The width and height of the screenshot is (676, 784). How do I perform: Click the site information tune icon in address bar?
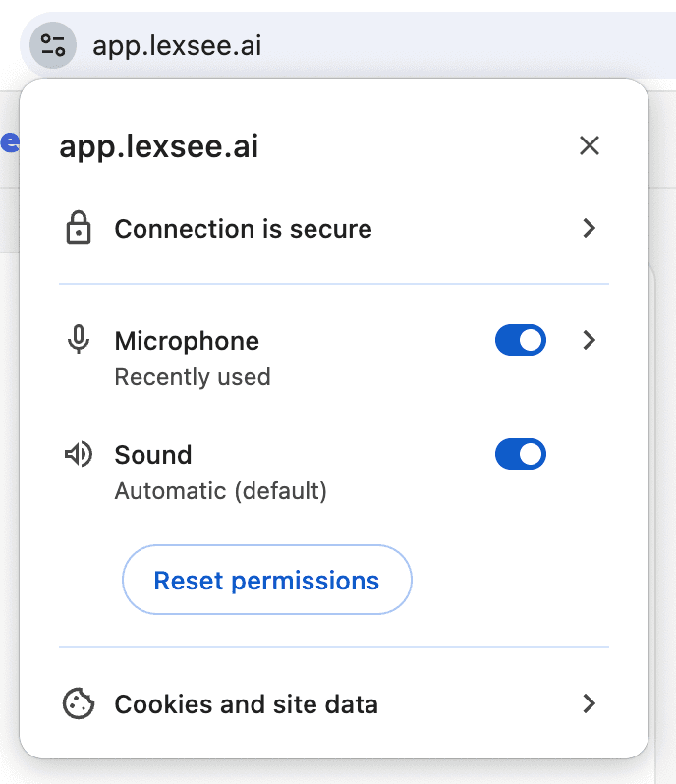53,45
